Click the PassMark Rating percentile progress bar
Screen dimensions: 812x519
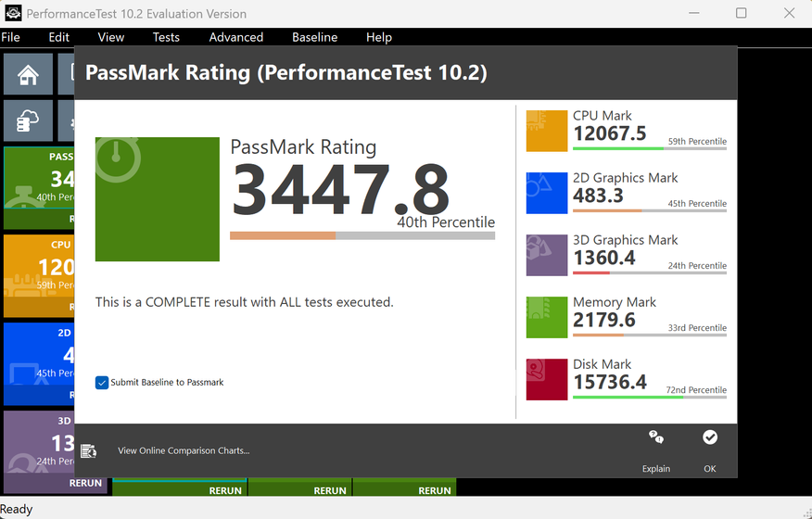362,235
